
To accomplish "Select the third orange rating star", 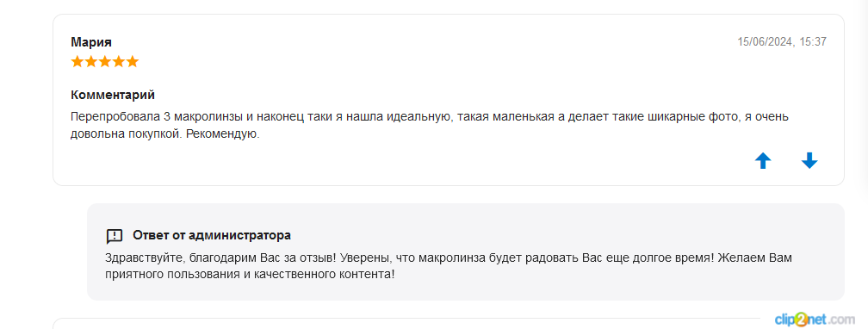I will click(105, 61).
